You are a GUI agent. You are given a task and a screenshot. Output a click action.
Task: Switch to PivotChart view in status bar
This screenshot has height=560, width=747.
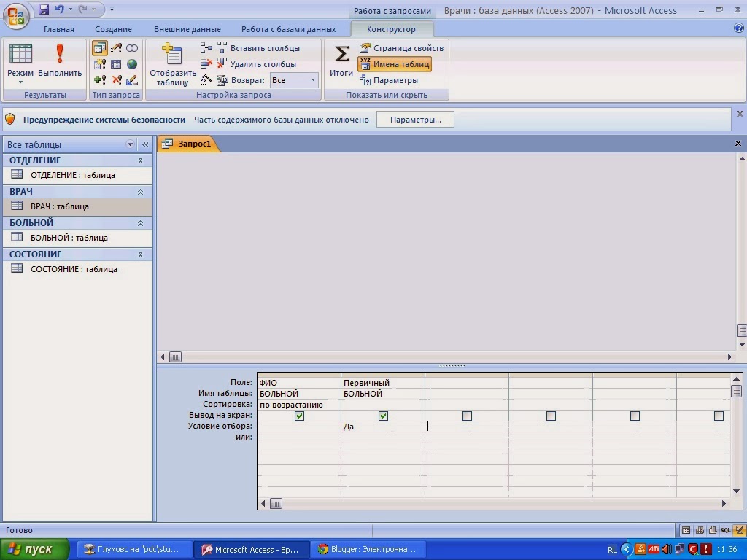[x=712, y=530]
